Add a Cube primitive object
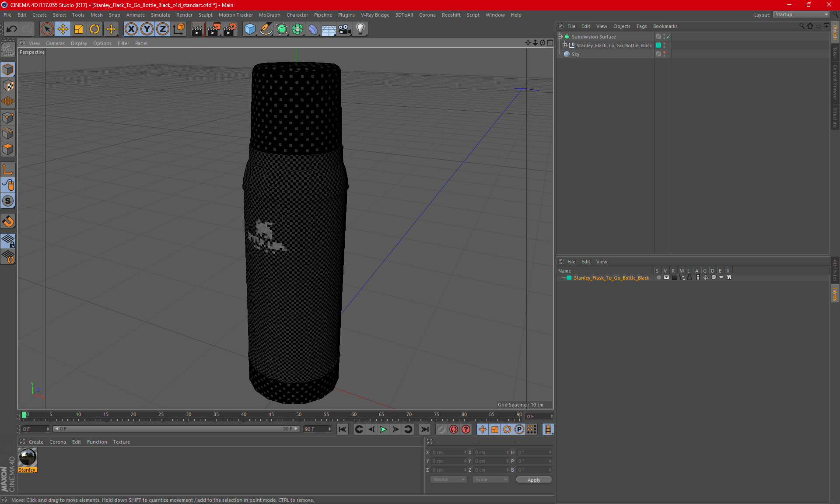840x504 pixels. 250,29
